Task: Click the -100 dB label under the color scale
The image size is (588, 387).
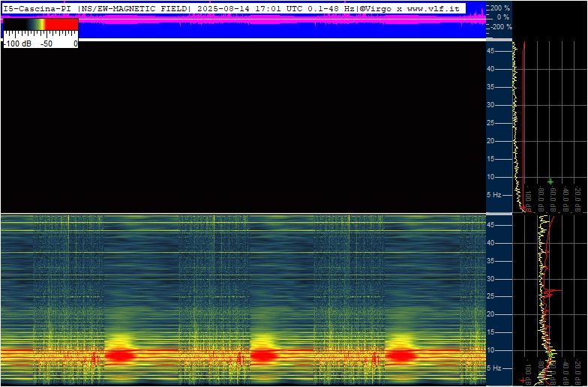Action: pyautogui.click(x=18, y=43)
